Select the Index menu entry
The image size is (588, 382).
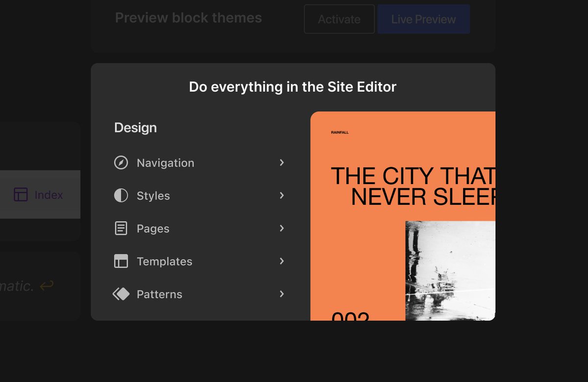tap(48, 194)
